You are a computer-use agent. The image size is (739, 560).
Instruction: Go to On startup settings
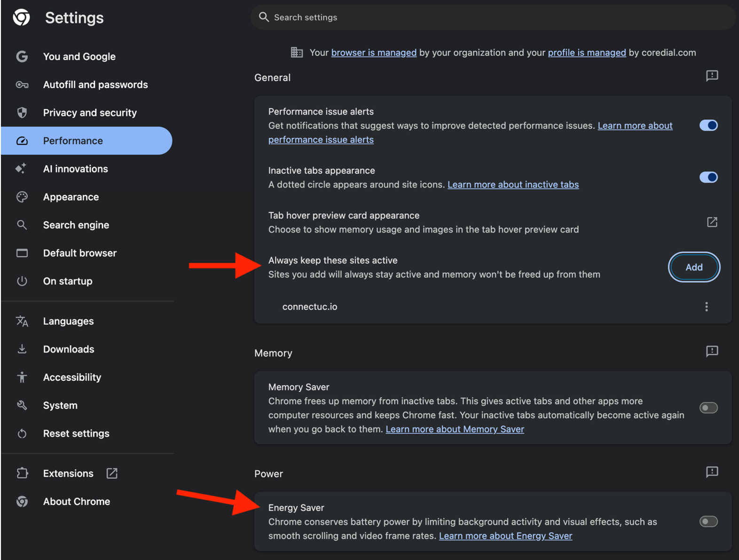(x=87, y=281)
